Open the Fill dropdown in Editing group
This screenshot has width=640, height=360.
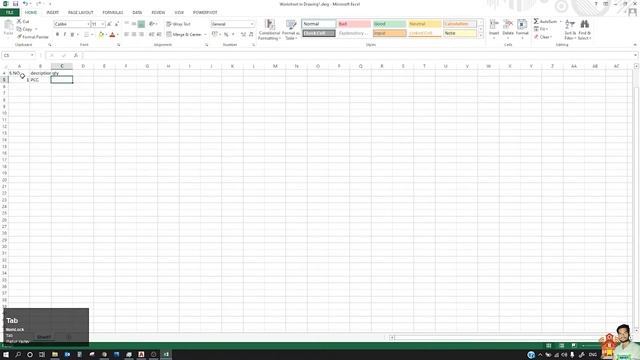541,29
